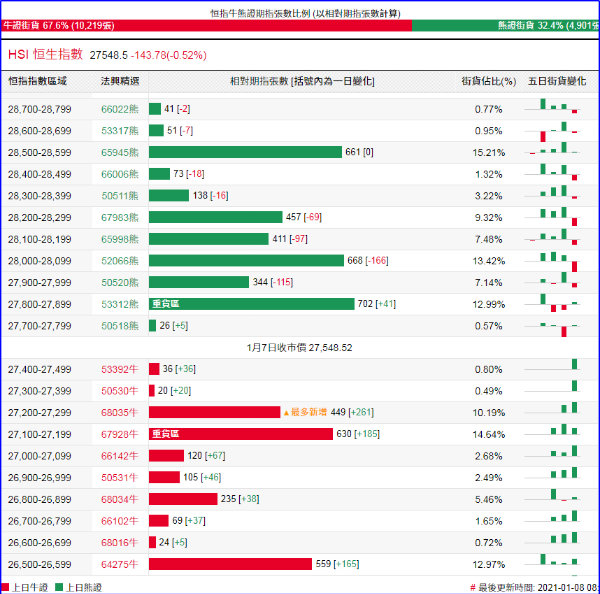The image size is (600, 594).
Task: Click five-day sparkline for 28,000-28,099
Action: [x=552, y=261]
